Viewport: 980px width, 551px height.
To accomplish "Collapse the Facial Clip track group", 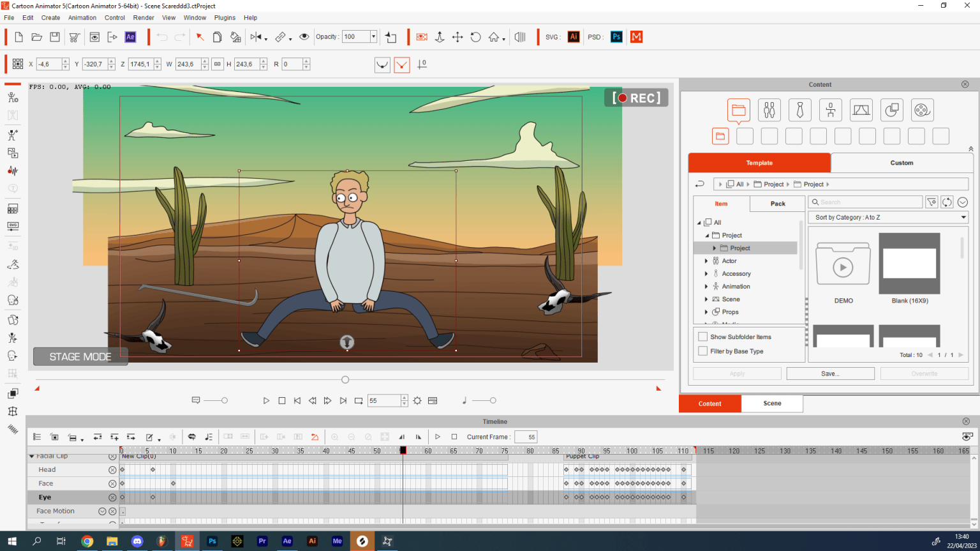I will 32,457.
